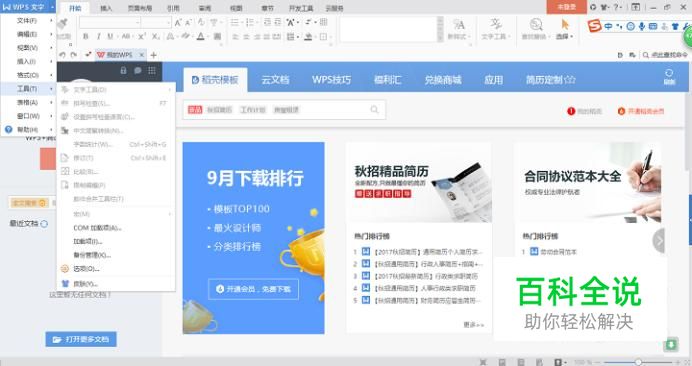Open the font size combo box
The image size is (692, 366).
click(x=156, y=23)
